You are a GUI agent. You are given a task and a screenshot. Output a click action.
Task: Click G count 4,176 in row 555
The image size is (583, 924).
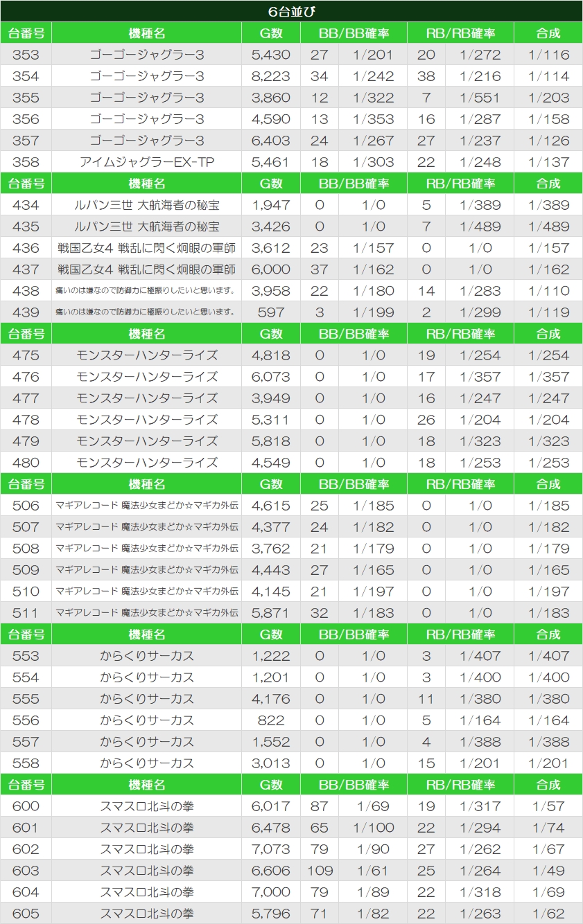pyautogui.click(x=271, y=699)
